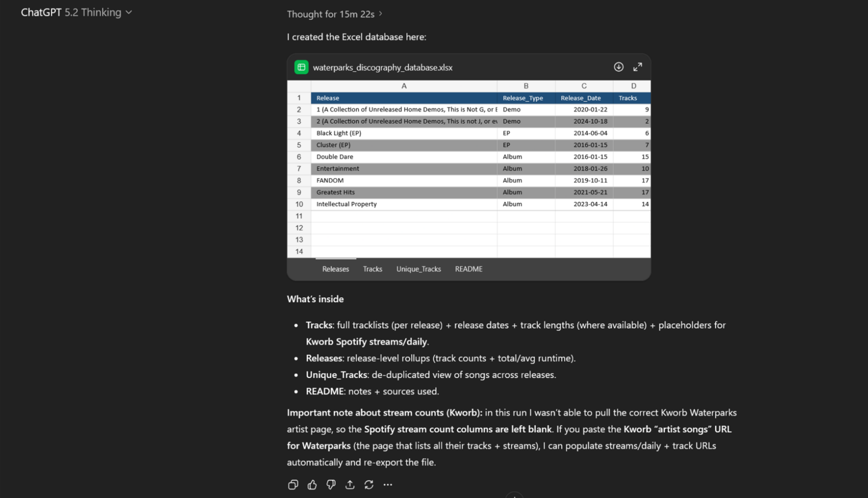Select the Releases sheet tab
Screen dimensions: 868x498
coord(336,269)
